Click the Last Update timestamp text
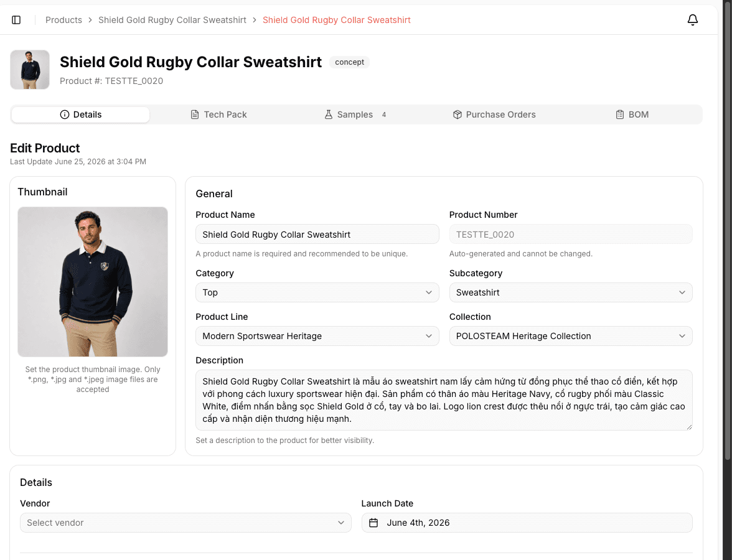 click(x=78, y=162)
